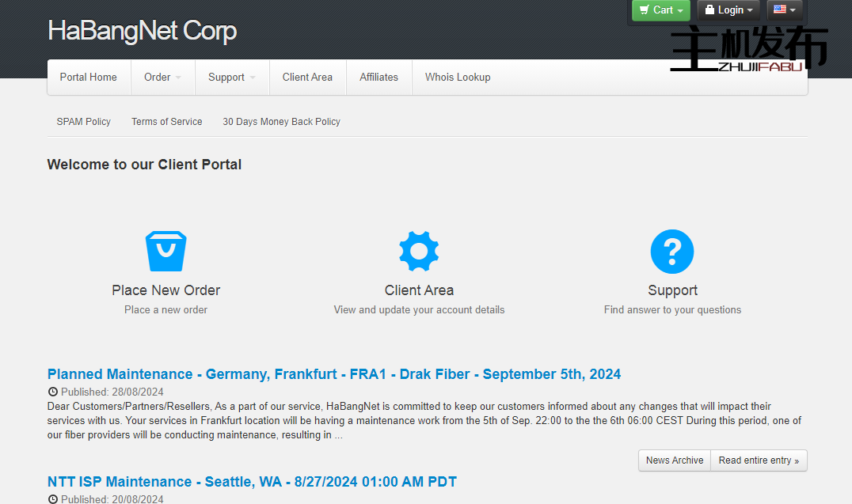The image size is (852, 504).
Task: Expand the Support navigation menu
Action: (231, 78)
